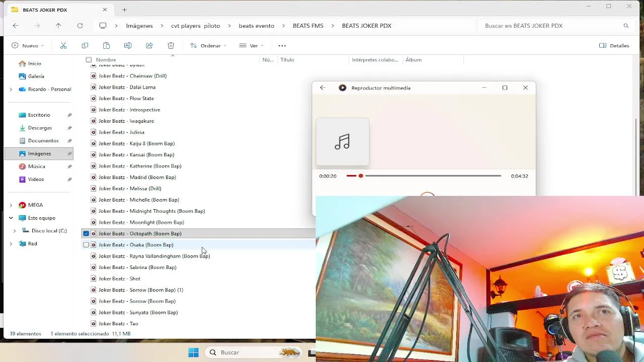Image resolution: width=644 pixels, height=362 pixels.
Task: Toggle the Detalles pane button
Action: [614, 46]
